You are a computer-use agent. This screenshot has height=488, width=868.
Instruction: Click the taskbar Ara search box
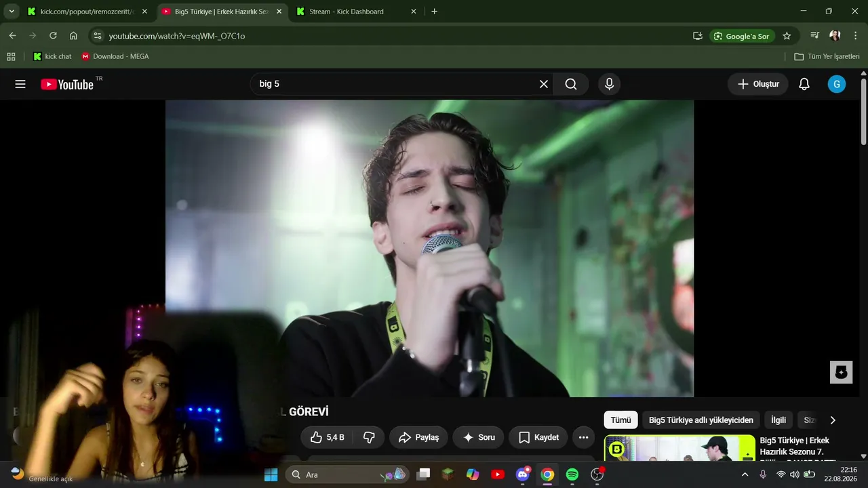coord(347,474)
